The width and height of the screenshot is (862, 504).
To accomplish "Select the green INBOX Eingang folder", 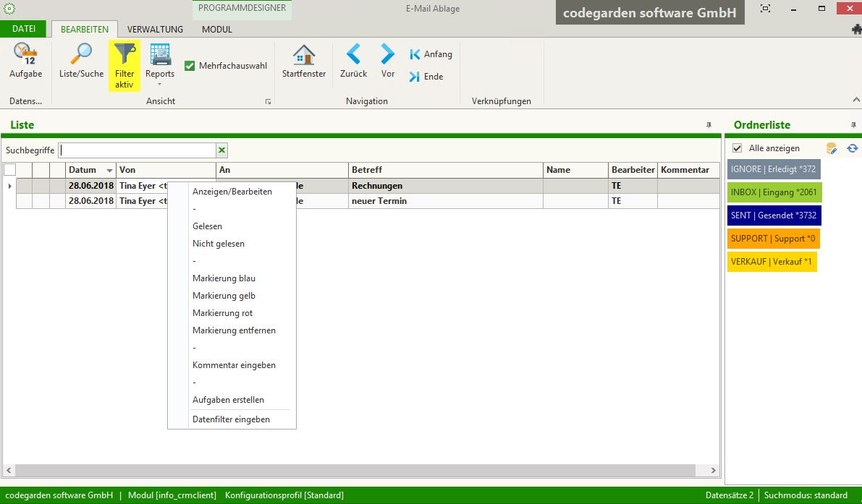I will pyautogui.click(x=774, y=193).
